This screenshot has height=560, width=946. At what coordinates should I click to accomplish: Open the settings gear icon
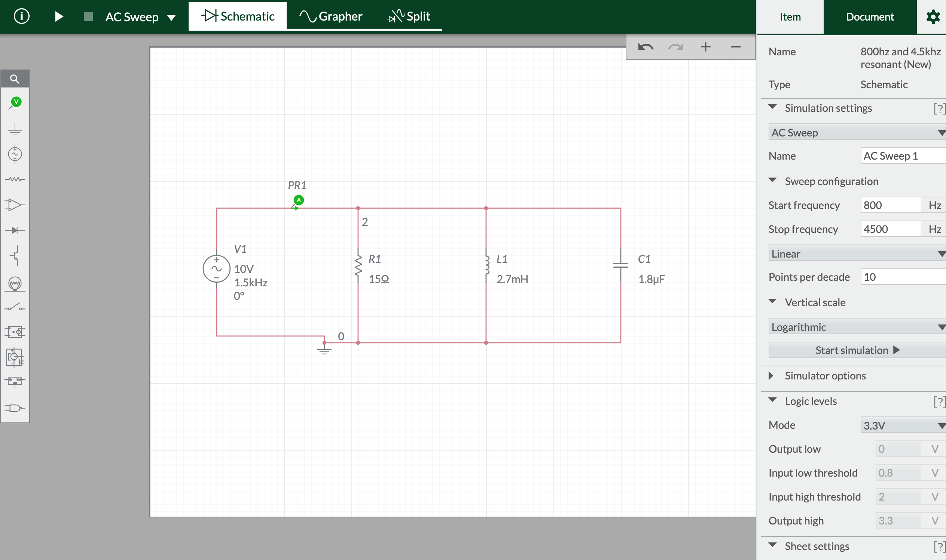[x=933, y=16]
